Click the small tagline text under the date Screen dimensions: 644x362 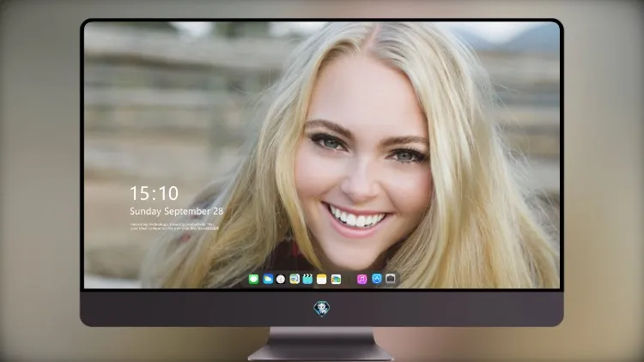pyautogui.click(x=174, y=226)
